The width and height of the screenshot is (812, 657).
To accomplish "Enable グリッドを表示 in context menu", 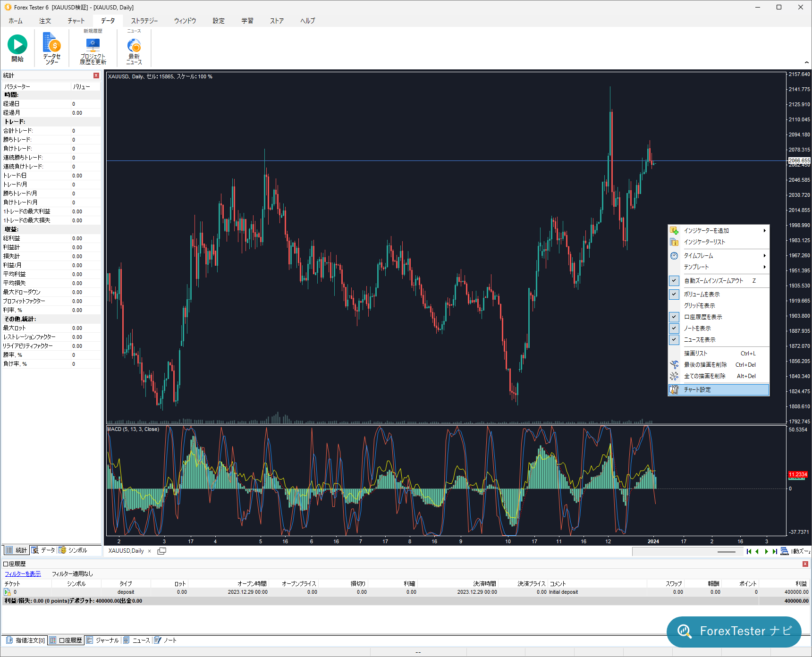I will tap(719, 306).
